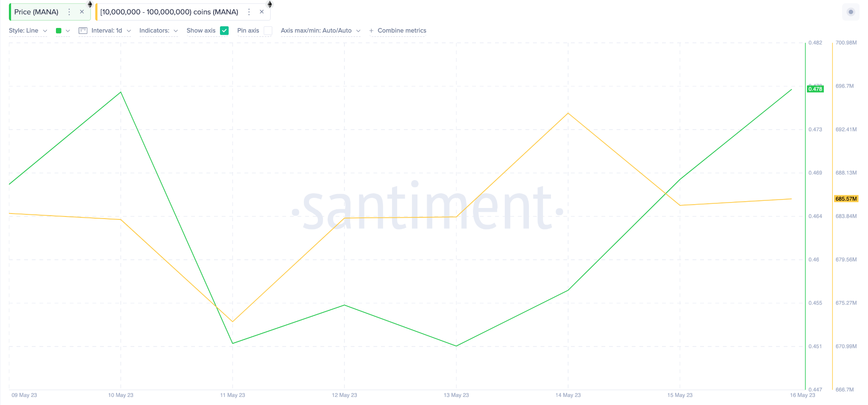Select the Price (MANA) metric label
This screenshot has width=868, height=405.
pos(36,12)
